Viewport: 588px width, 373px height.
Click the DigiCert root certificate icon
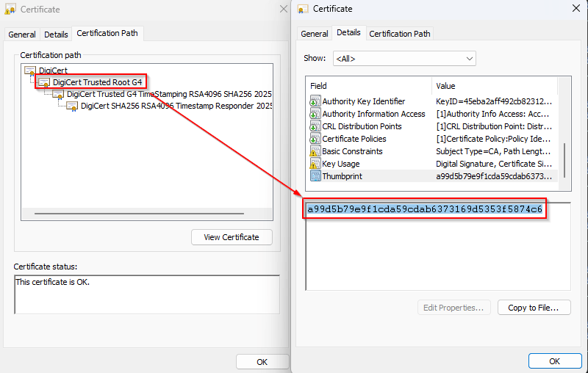coord(30,70)
